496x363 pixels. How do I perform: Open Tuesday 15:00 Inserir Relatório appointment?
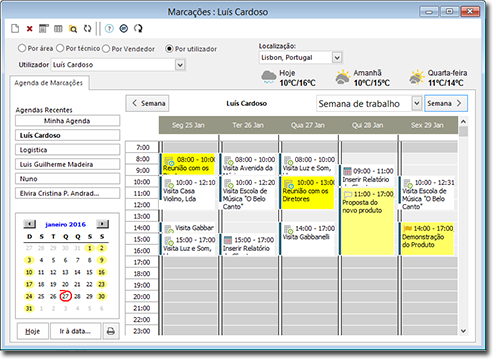248,244
